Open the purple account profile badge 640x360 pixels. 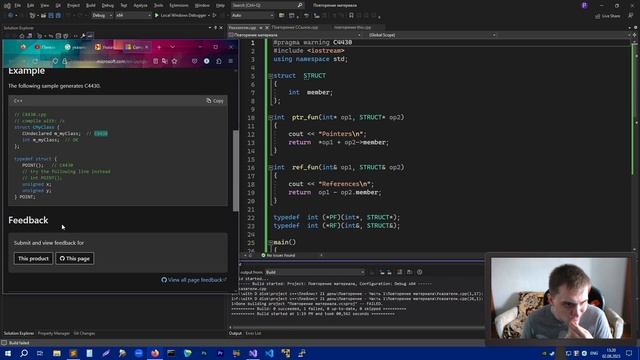(584, 5)
